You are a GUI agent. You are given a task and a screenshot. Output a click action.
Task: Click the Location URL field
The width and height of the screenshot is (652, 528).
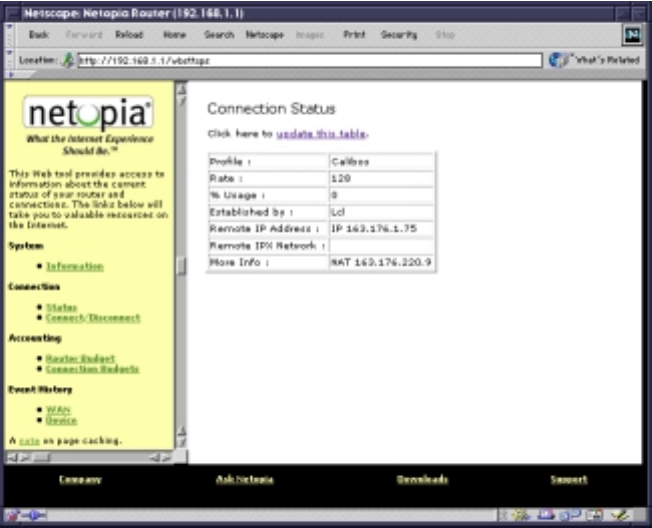tap(310, 60)
